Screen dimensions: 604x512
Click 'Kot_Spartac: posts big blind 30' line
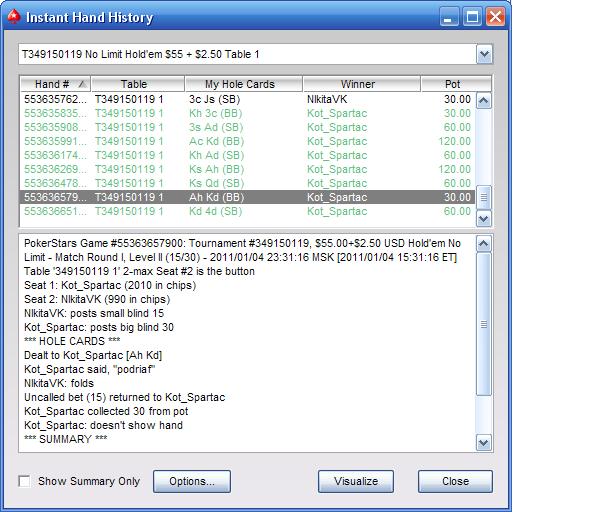(99, 327)
